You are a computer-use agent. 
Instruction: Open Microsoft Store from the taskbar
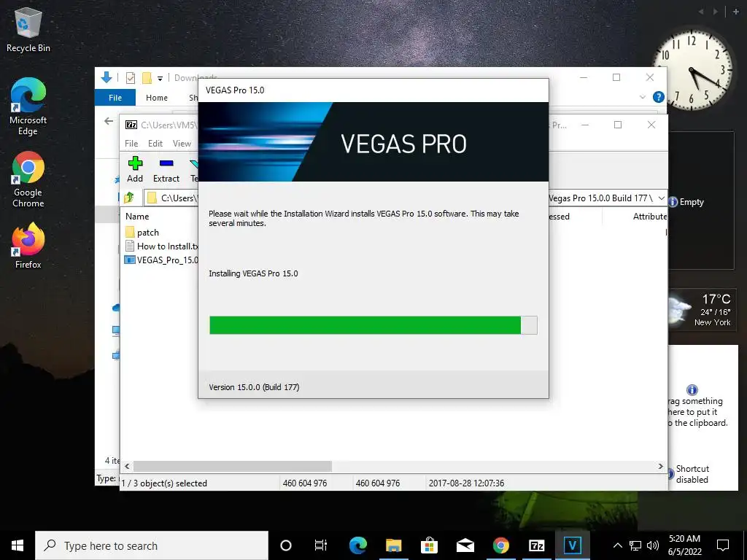tap(429, 545)
